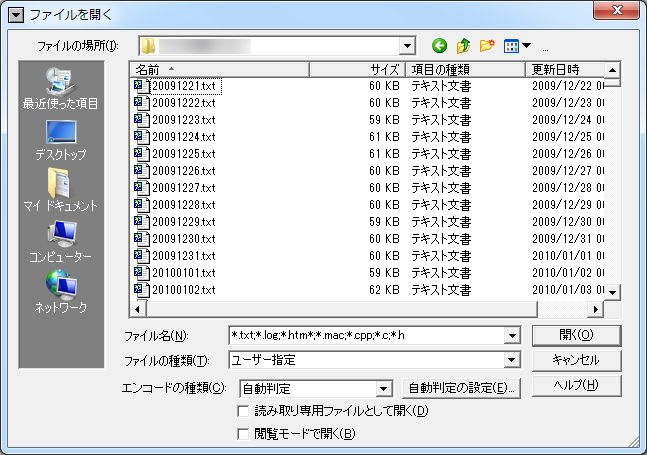Click the file icon of 20091227.txt
This screenshot has width=647, height=455.
point(142,188)
